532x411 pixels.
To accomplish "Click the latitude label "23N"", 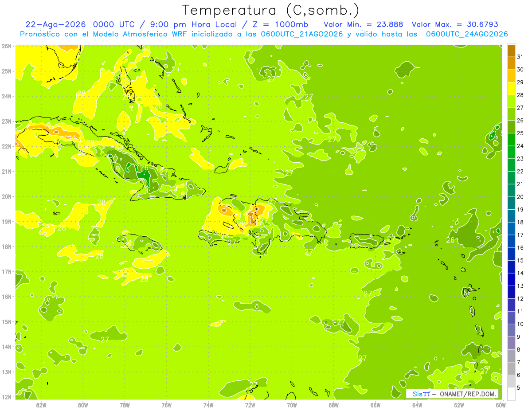I will pyautogui.click(x=7, y=121).
